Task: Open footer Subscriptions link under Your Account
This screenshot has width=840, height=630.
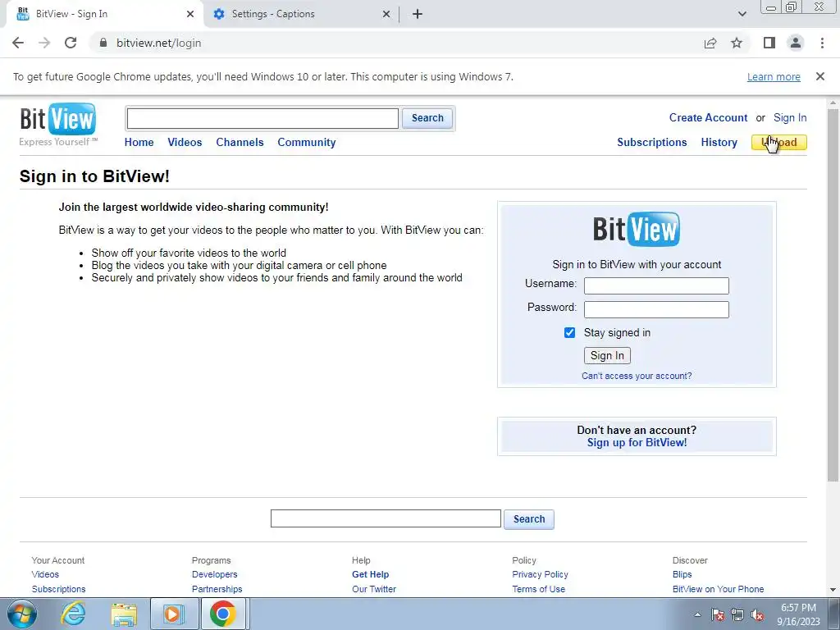Action: 58,589
